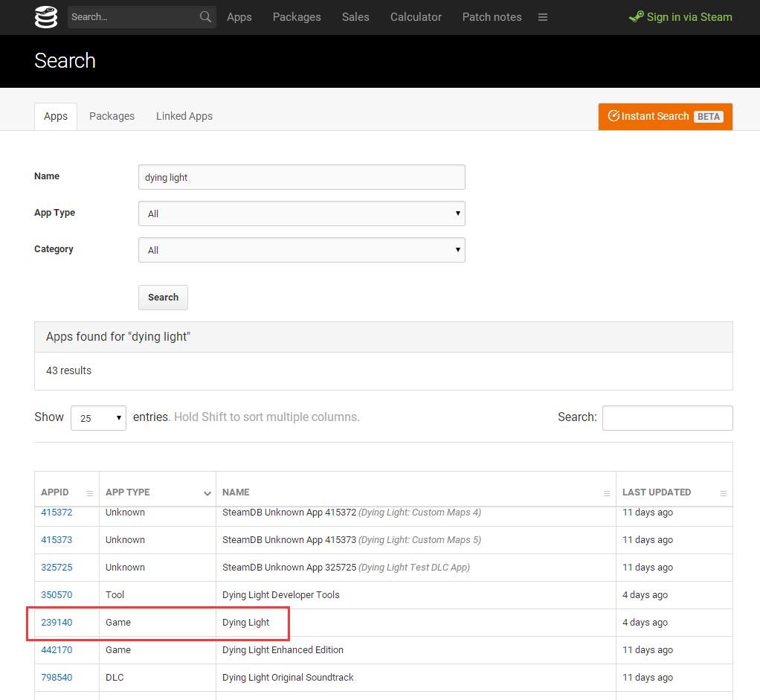760x700 pixels.
Task: Open app ID 325725 link
Action: click(x=57, y=567)
